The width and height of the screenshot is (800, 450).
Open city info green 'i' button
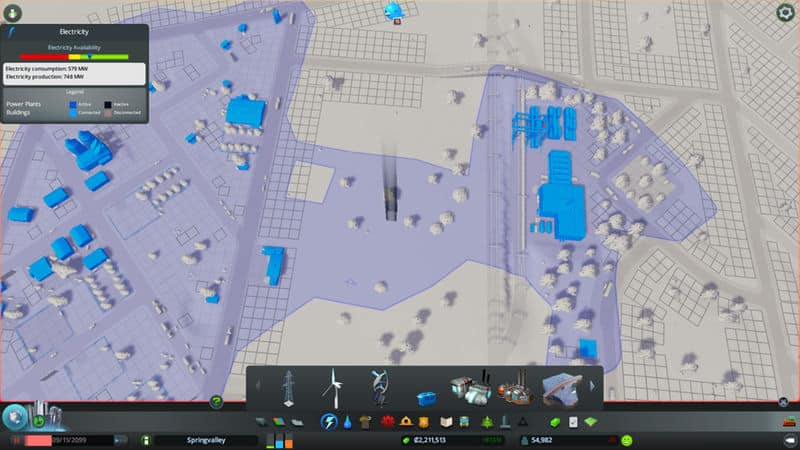click(x=146, y=440)
